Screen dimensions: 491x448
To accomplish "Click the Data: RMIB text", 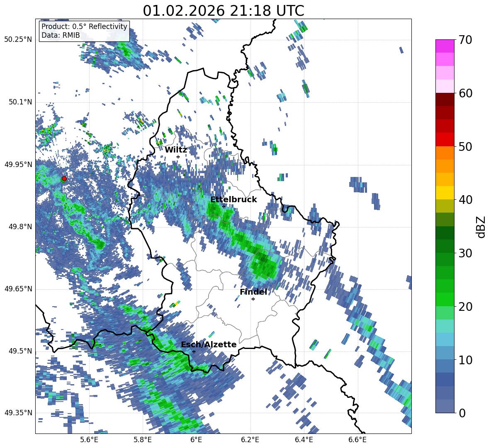I will click(61, 35).
